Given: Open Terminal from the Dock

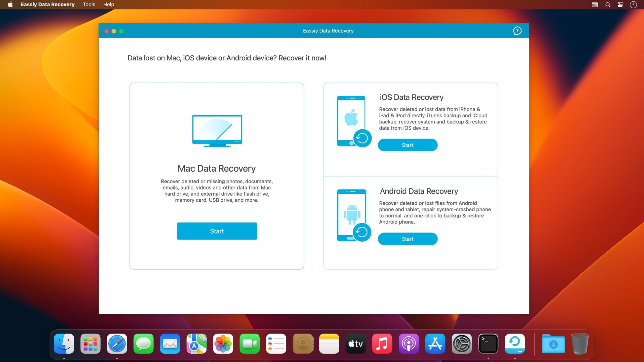Looking at the screenshot, I should click(488, 344).
